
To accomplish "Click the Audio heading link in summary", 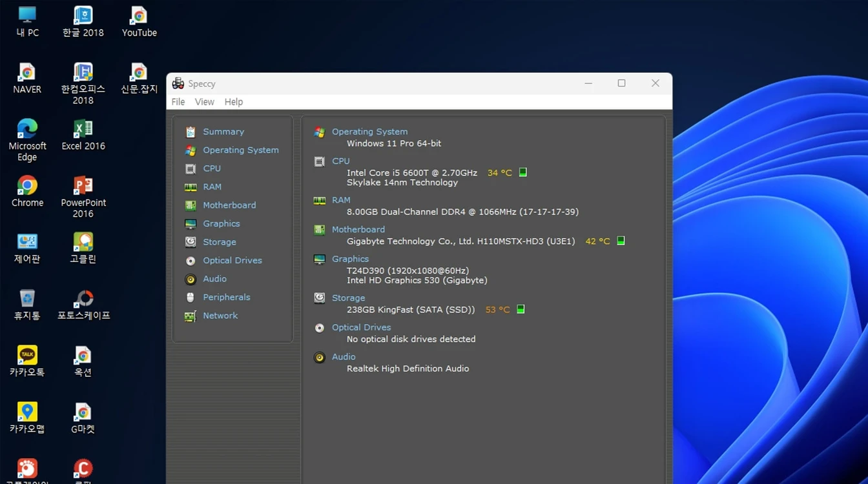I will [344, 357].
